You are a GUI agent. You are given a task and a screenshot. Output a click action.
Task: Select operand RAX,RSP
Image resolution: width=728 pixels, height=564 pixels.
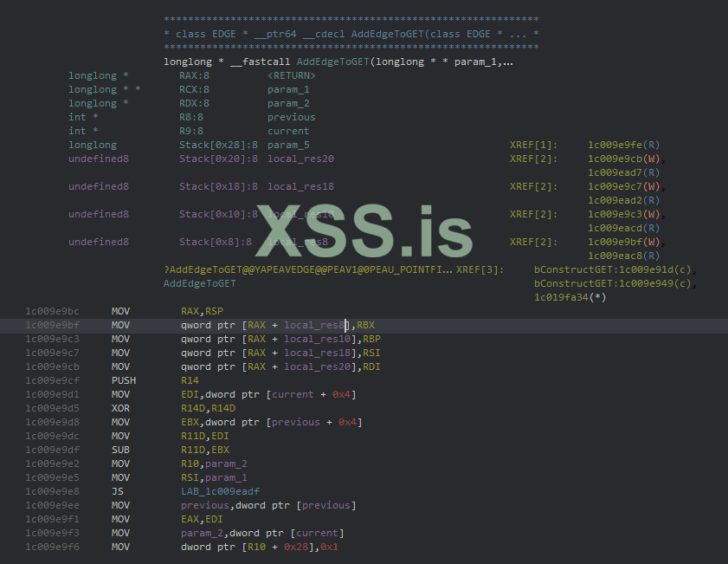(202, 311)
